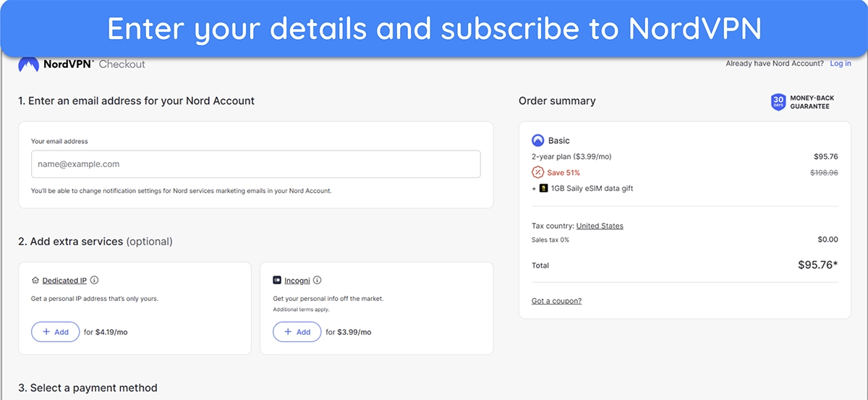Click the info icon beside Incogni
The image size is (868, 400).
coord(317,281)
